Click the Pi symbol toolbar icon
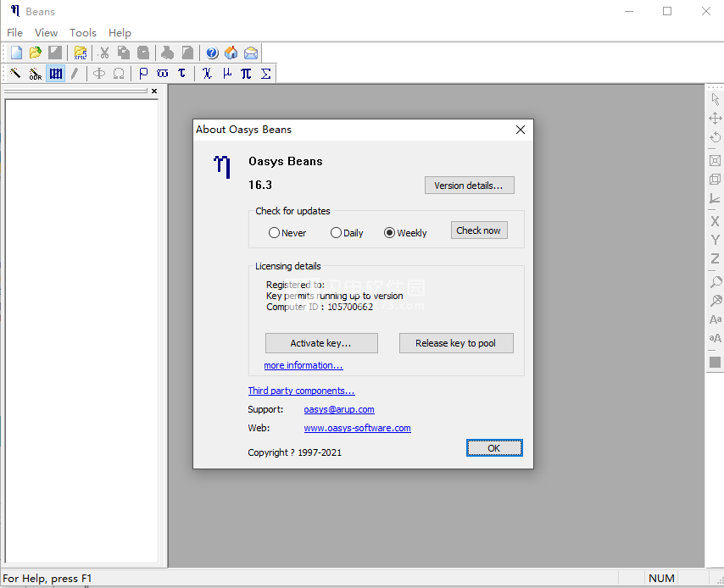The image size is (724, 588). click(x=246, y=74)
